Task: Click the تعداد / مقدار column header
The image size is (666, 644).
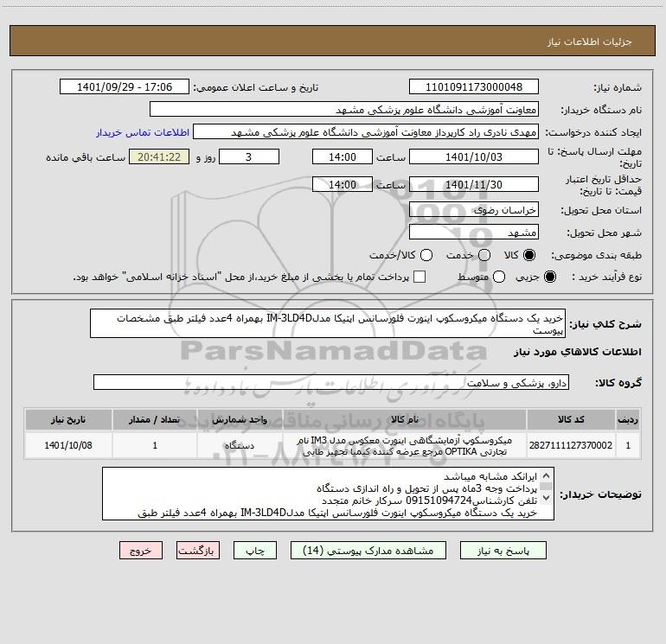Action: [155, 419]
